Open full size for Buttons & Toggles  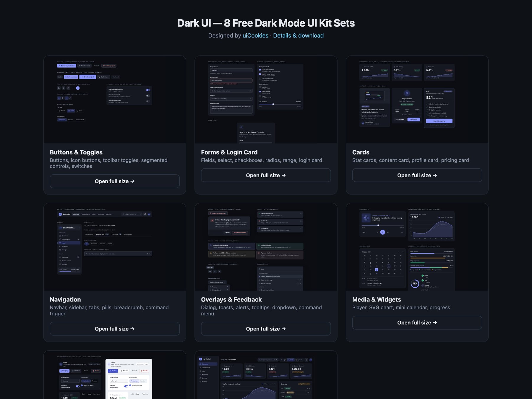point(115,181)
